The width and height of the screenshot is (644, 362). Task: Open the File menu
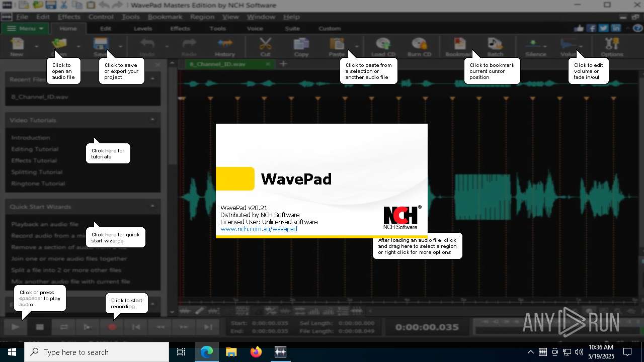click(x=22, y=17)
